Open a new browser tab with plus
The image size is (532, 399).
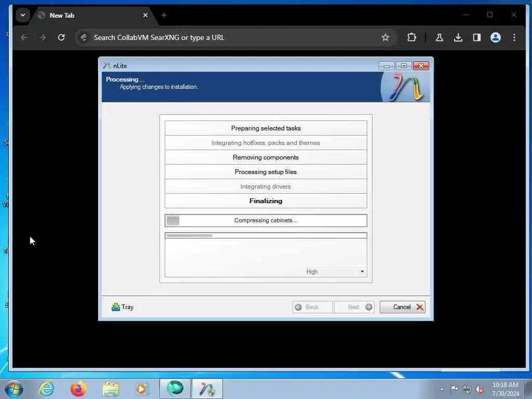coord(164,15)
